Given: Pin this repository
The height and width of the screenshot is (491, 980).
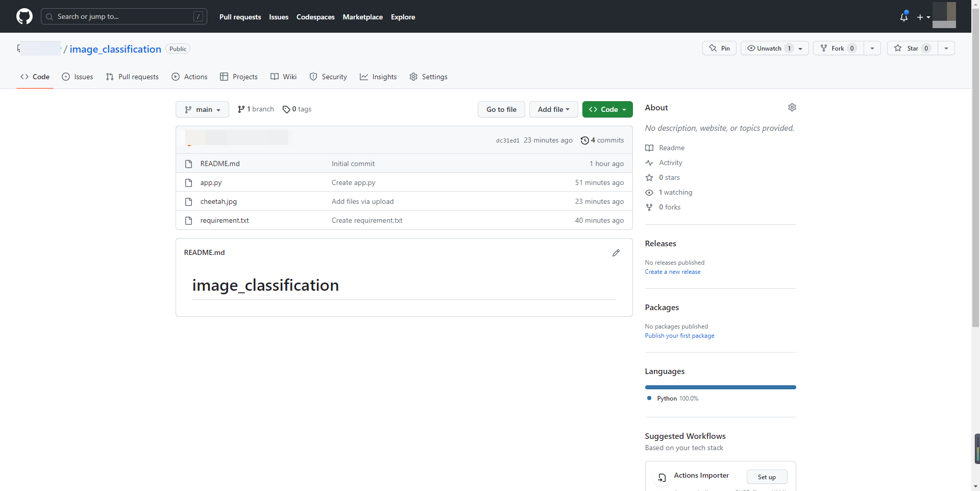Looking at the screenshot, I should coord(719,48).
